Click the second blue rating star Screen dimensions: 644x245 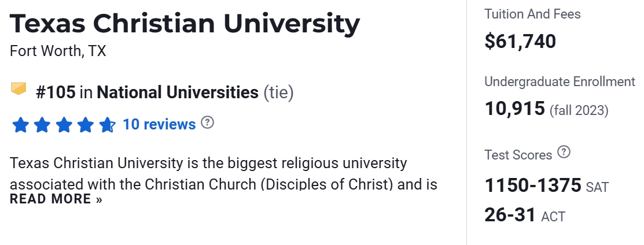click(x=42, y=125)
